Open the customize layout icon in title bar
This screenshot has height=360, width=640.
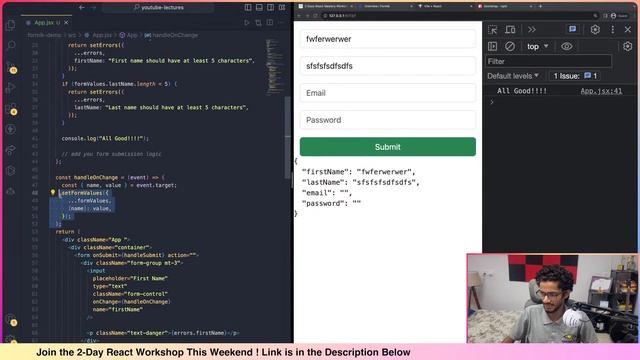(282, 7)
